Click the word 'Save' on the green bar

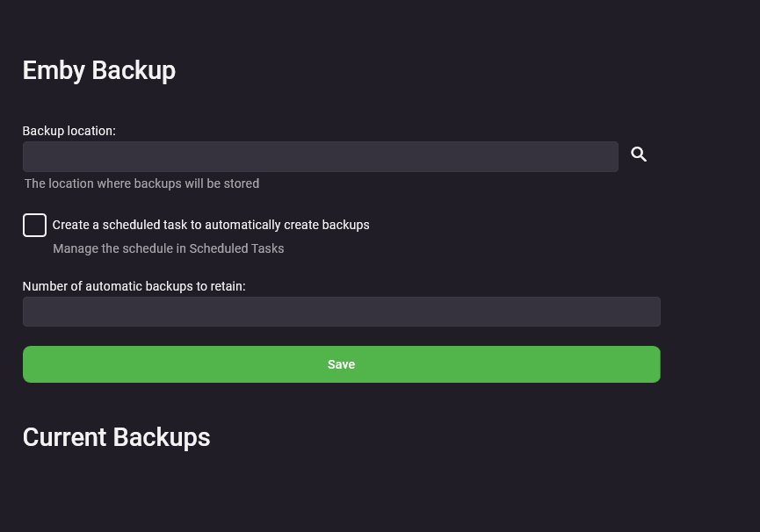pos(341,364)
